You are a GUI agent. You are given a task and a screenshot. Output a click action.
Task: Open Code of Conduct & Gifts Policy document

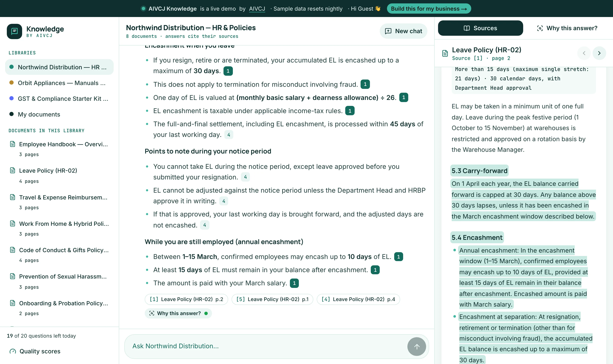point(59,255)
